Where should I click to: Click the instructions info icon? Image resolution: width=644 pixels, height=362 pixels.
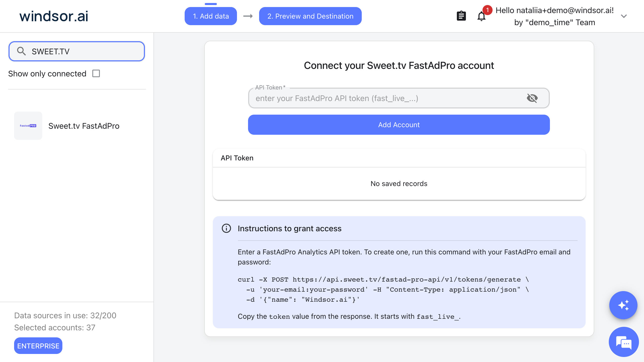click(x=226, y=228)
